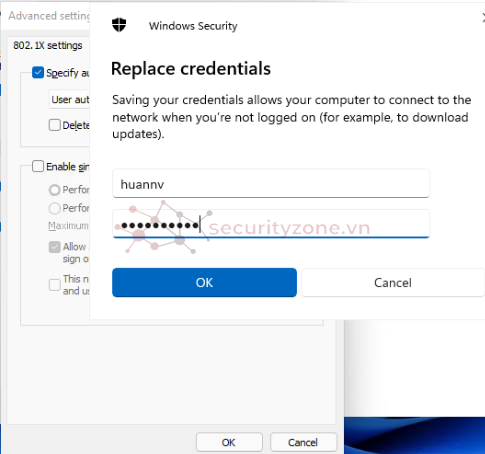
Task: Open the User authentication mode dropdown
Action: [x=69, y=99]
